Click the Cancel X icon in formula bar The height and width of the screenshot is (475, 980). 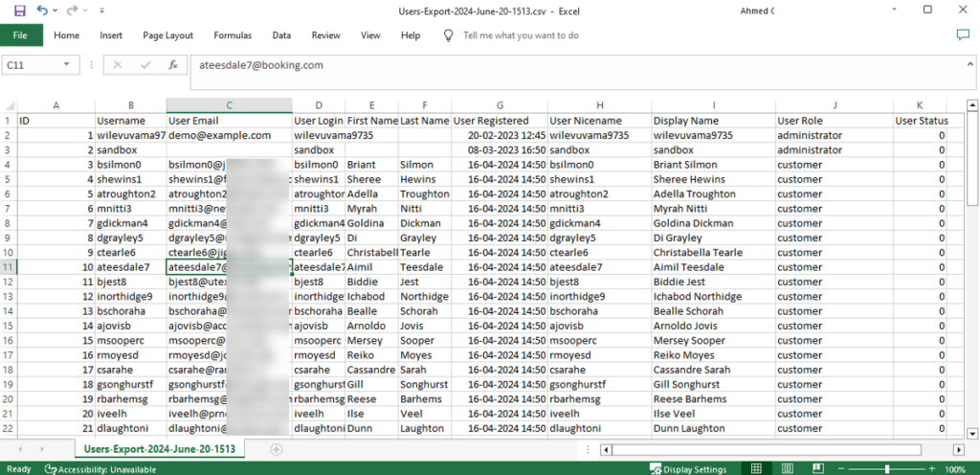point(118,65)
